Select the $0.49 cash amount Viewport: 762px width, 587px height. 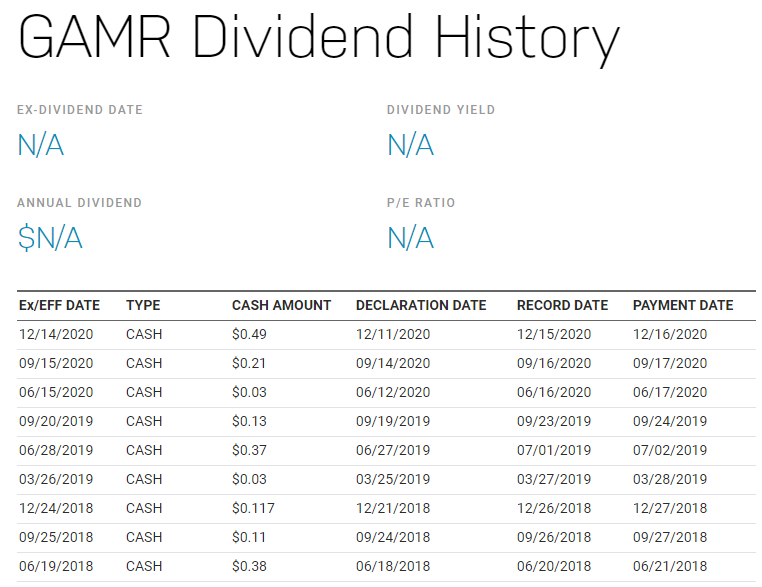point(249,334)
